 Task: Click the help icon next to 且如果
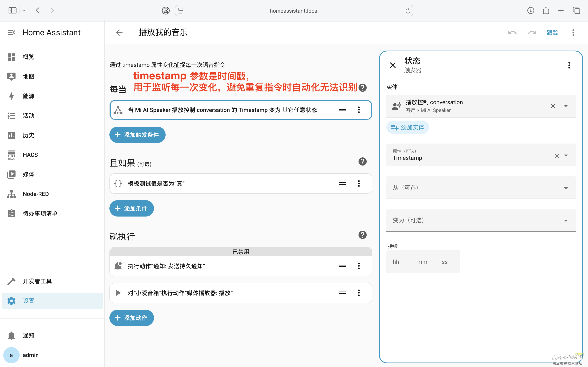pyautogui.click(x=362, y=162)
